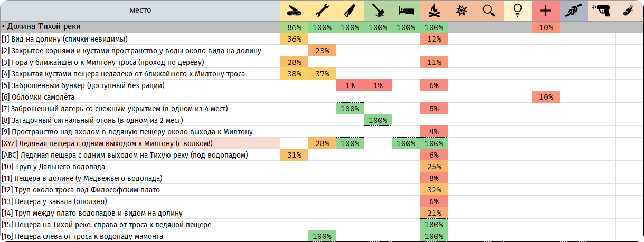Select the hand saw column icon

pyautogui.click(x=350, y=11)
